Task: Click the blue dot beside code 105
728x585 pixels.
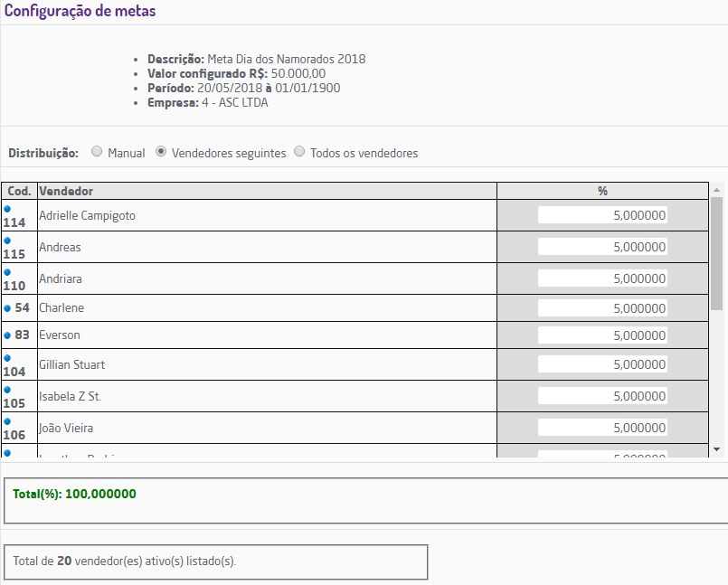Action: [x=7, y=389]
